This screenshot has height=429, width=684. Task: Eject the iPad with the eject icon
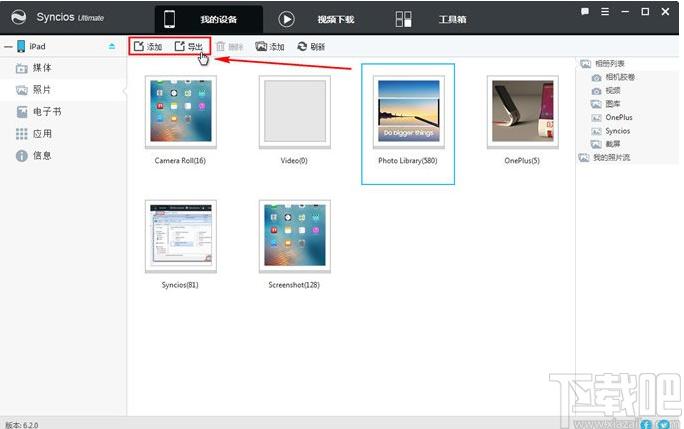tap(112, 46)
